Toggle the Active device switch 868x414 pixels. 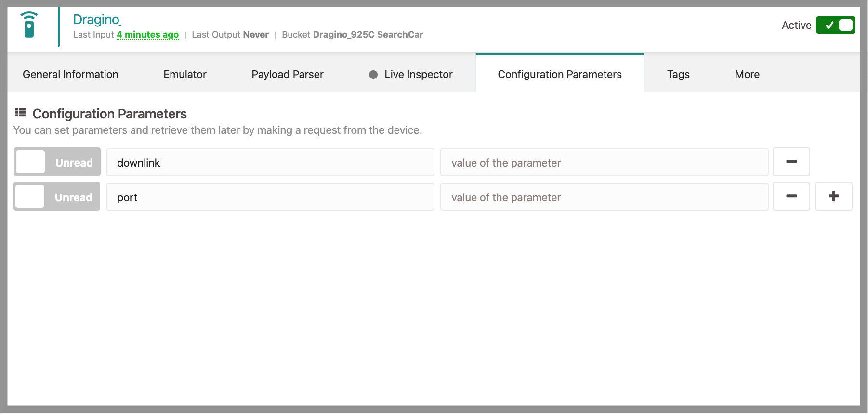[x=835, y=25]
